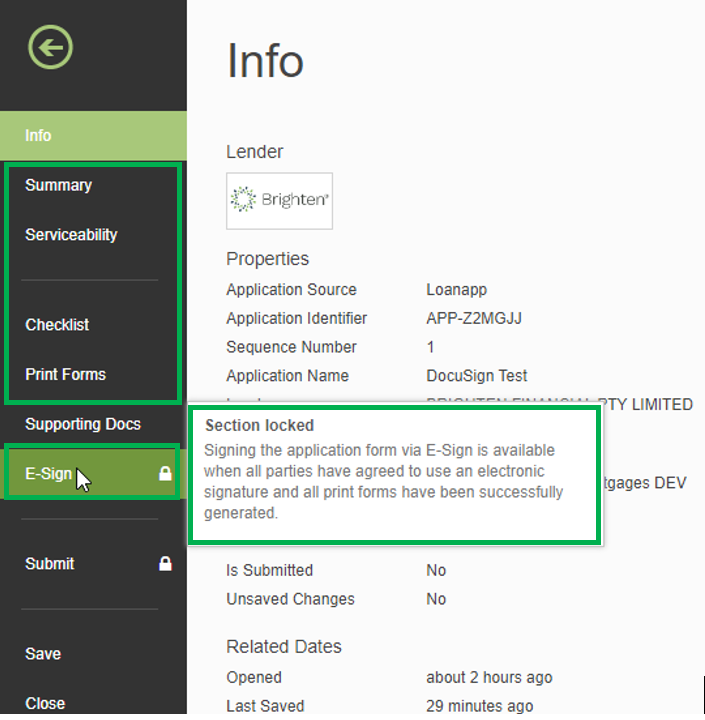
Task: Click the Section locked tooltip title
Action: [259, 426]
